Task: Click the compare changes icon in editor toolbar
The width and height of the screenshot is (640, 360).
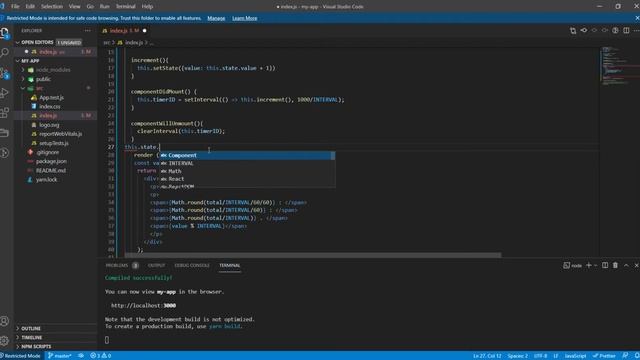Action: tap(573, 31)
